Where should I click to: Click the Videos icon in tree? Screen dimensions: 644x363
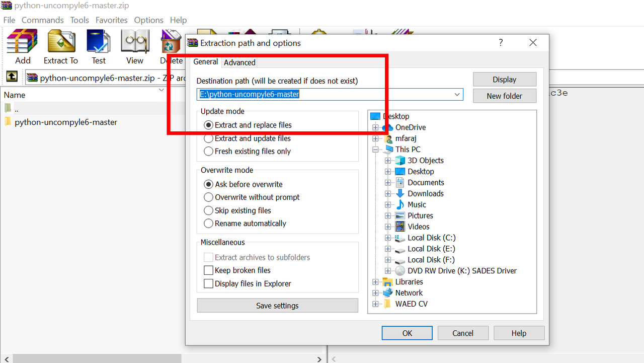[400, 227]
